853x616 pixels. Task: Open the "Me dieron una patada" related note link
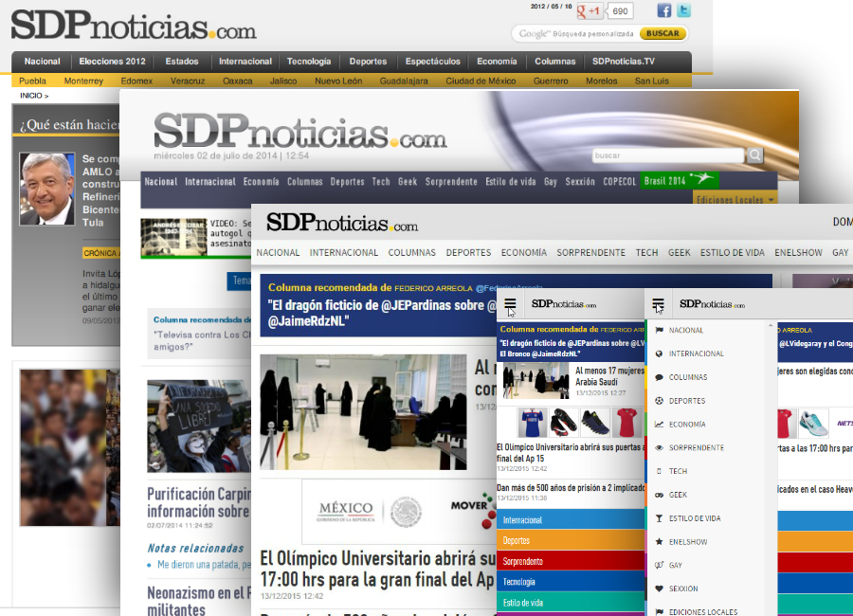tap(205, 565)
